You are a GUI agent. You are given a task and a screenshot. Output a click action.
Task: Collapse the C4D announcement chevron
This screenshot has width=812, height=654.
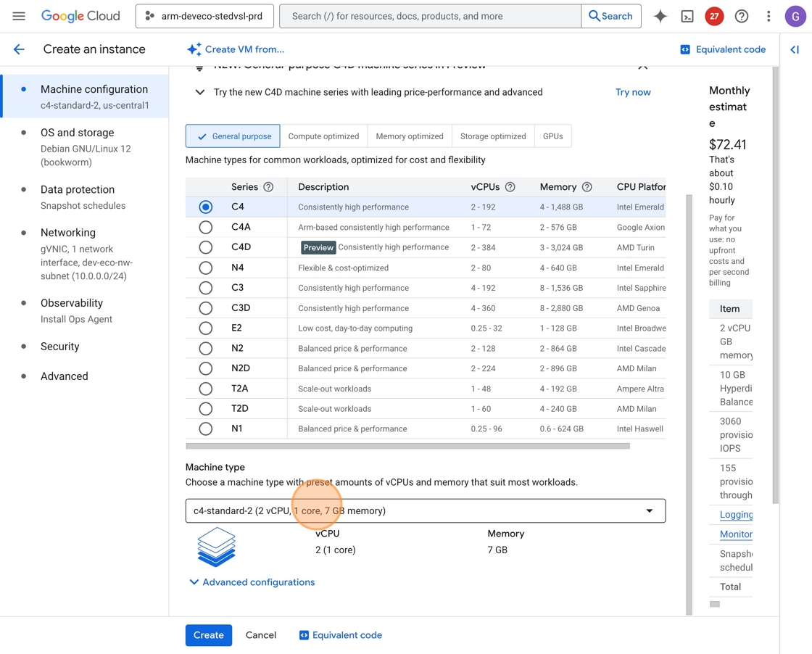(x=200, y=92)
